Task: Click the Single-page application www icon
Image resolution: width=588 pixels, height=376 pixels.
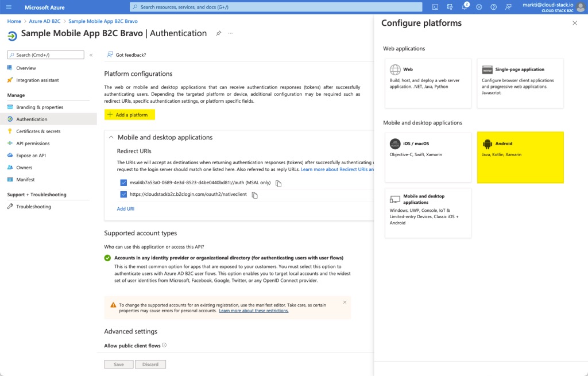Action: pyautogui.click(x=487, y=69)
